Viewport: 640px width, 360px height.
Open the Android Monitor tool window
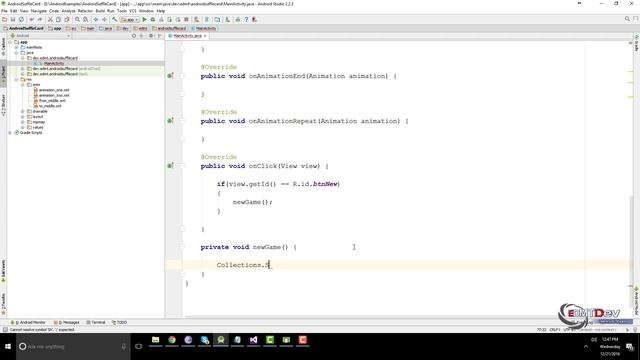coord(28,322)
